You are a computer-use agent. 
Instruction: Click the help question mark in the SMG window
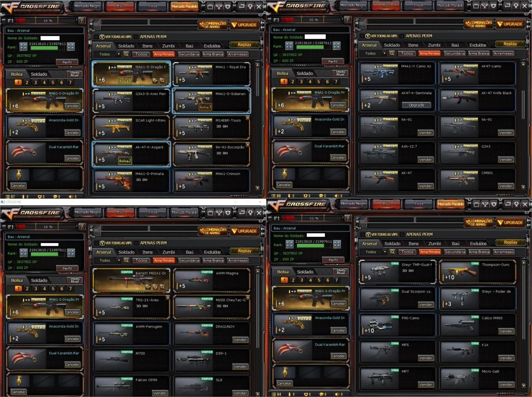pyautogui.click(x=347, y=218)
